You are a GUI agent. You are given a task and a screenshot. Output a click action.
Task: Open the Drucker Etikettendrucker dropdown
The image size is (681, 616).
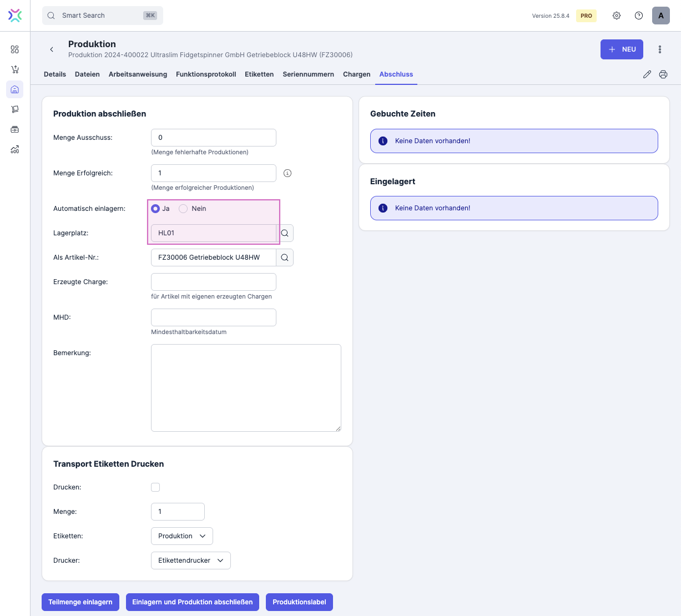[x=190, y=561]
